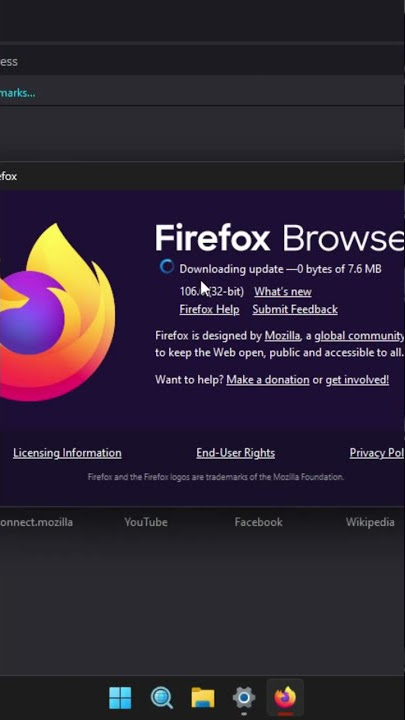405x720 pixels.
Task: Click Make a donation link
Action: 268,380
